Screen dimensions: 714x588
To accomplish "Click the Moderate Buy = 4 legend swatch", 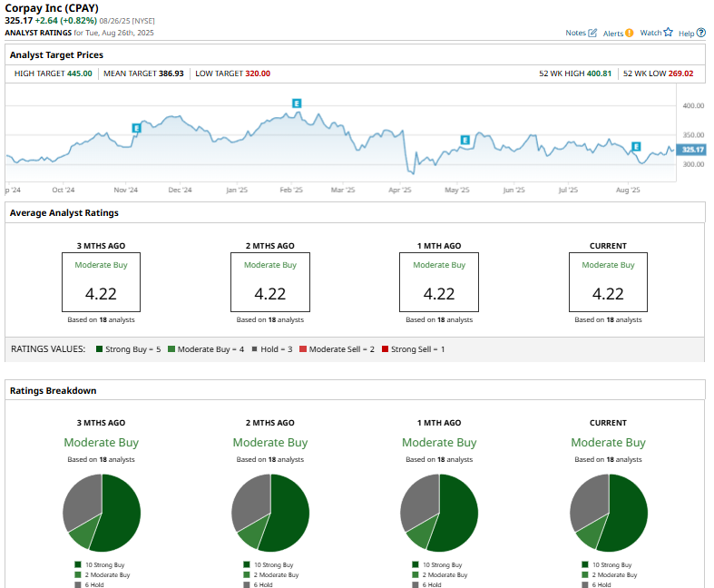I will pyautogui.click(x=171, y=348).
